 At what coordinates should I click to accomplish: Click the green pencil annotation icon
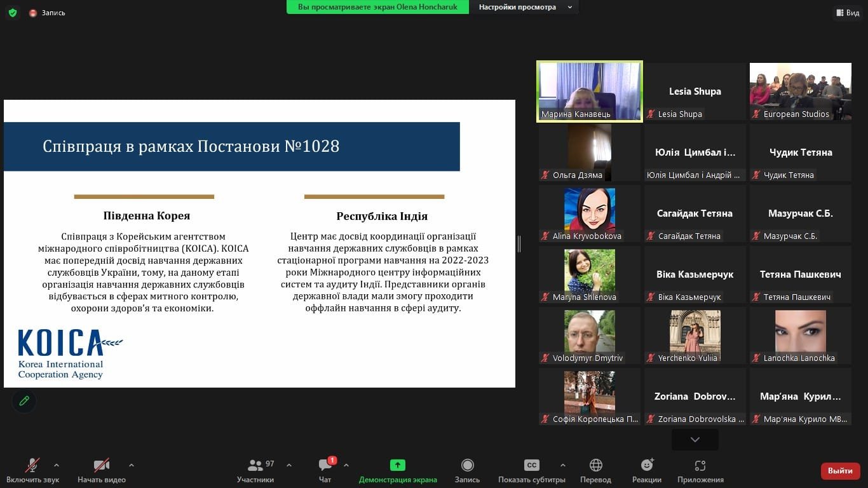(x=24, y=401)
